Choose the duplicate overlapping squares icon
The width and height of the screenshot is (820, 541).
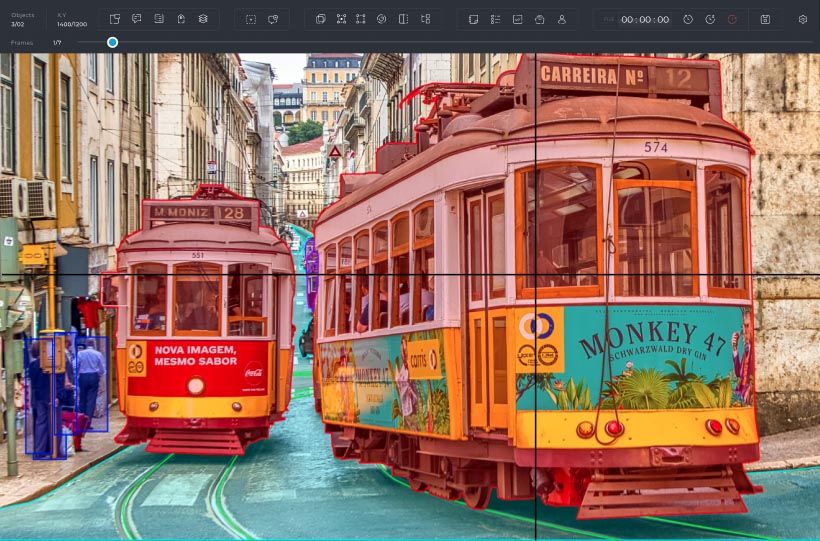click(x=321, y=19)
